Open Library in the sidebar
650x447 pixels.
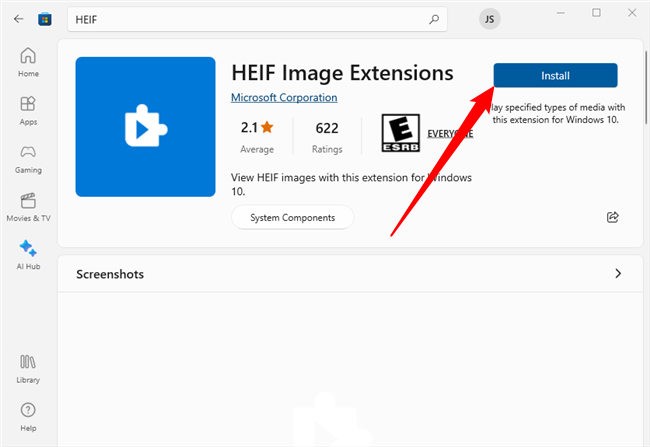28,369
